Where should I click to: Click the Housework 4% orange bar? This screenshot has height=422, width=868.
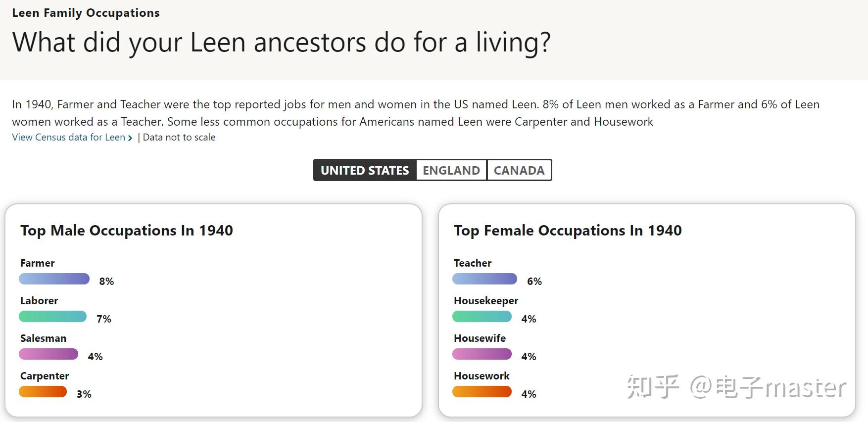(x=482, y=392)
